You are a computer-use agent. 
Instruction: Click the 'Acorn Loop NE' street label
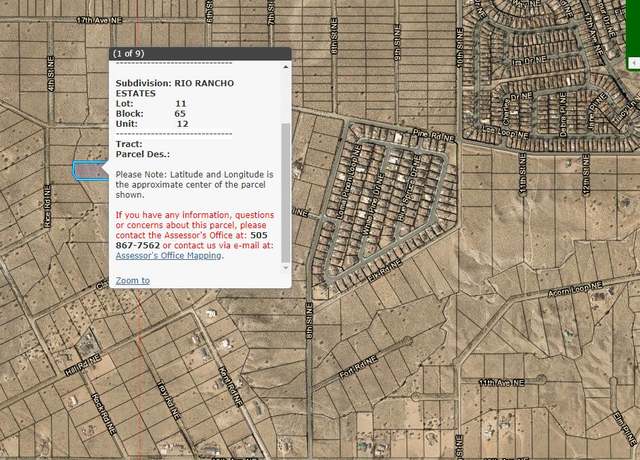(x=575, y=289)
